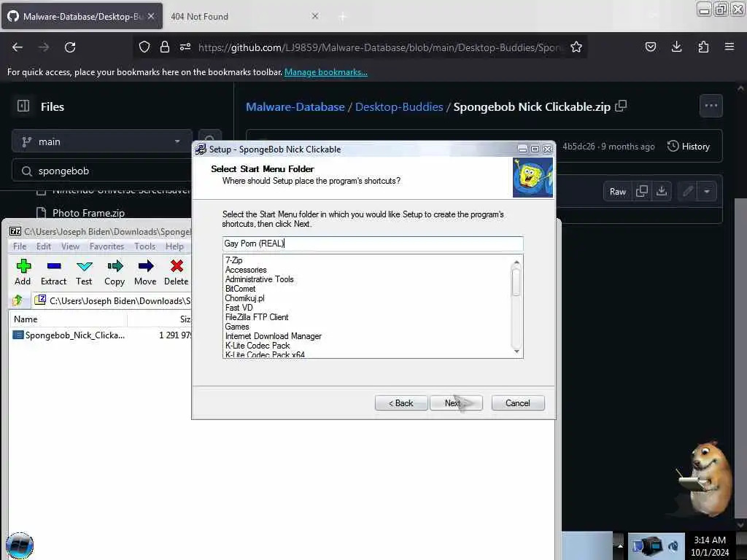Click the tracking protection shield icon
The image size is (747, 560).
tap(144, 47)
